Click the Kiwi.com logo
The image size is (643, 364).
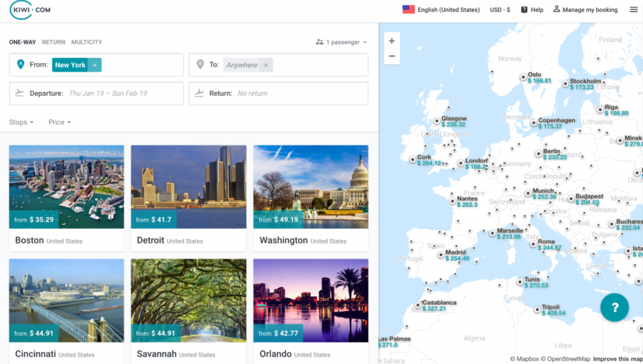(30, 10)
